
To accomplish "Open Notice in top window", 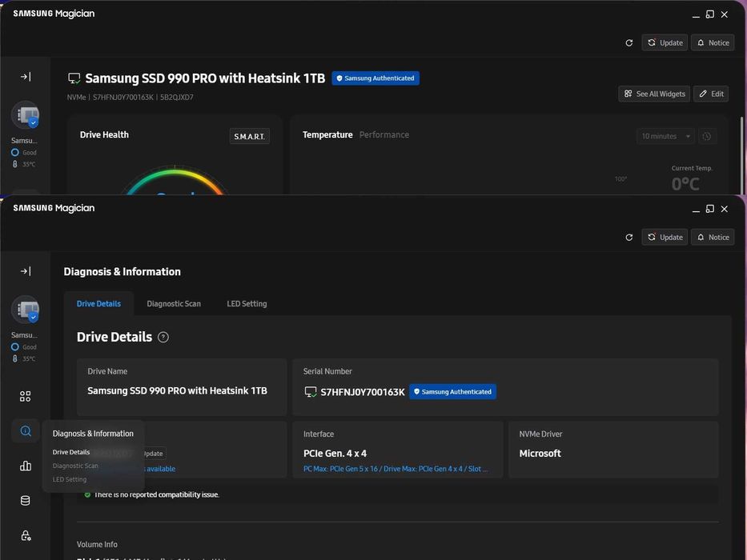I will [x=713, y=43].
